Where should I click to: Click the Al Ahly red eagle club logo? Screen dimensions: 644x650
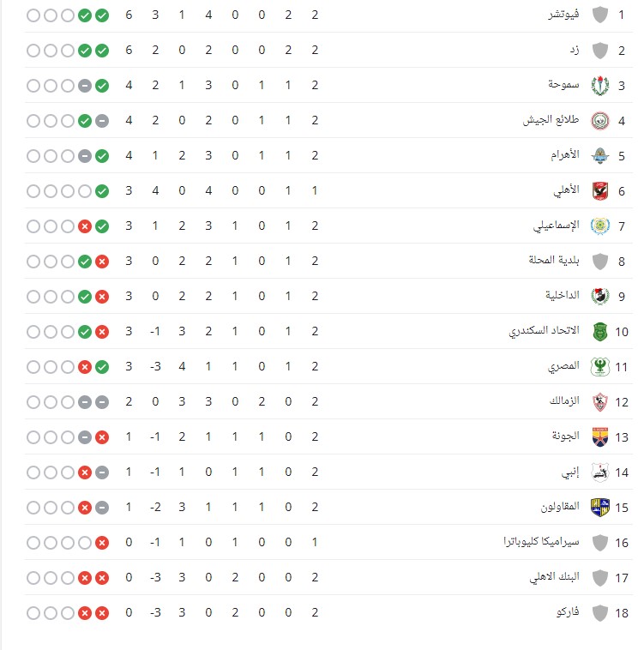(599, 190)
